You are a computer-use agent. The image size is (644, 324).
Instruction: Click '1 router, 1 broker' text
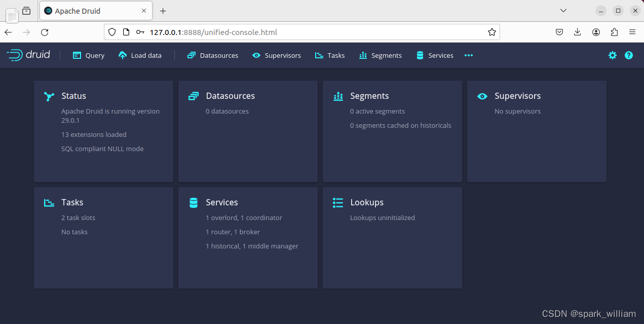coord(233,232)
